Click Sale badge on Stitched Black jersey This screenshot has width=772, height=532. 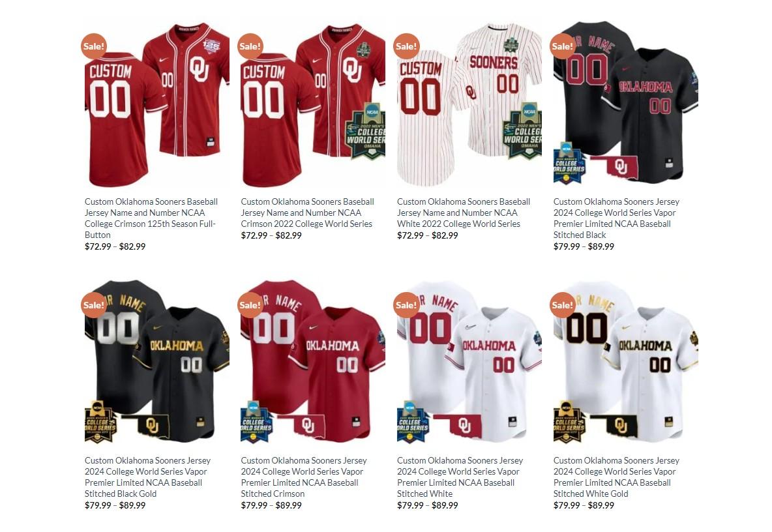(x=562, y=46)
